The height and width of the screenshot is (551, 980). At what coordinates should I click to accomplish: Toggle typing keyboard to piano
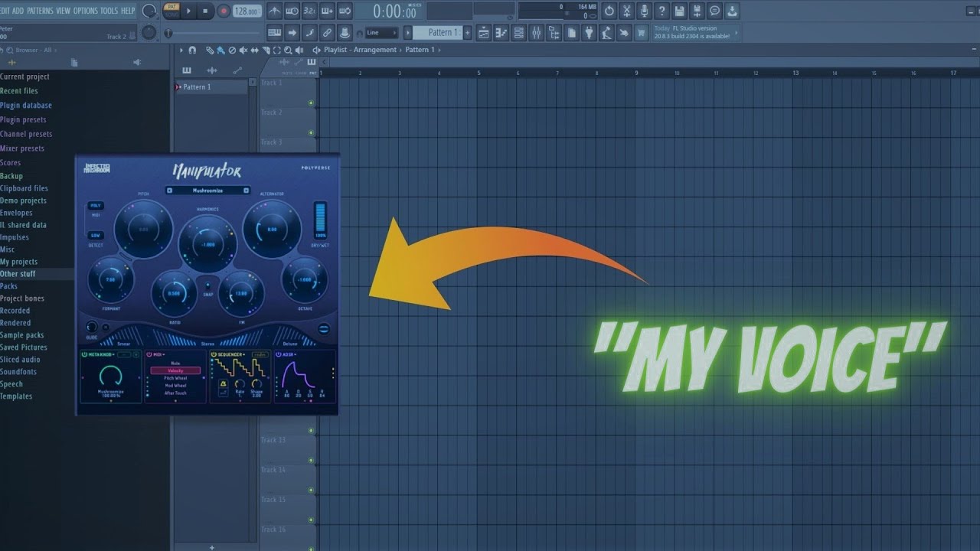point(275,33)
